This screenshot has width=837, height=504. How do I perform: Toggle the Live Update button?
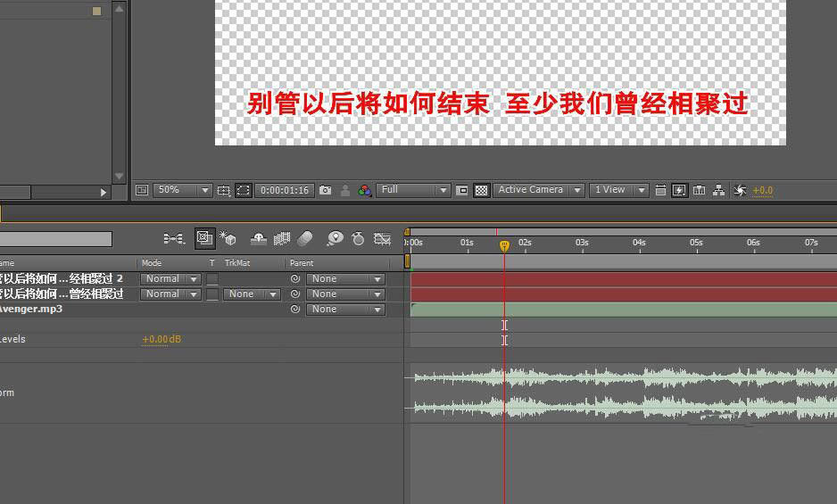tap(204, 238)
